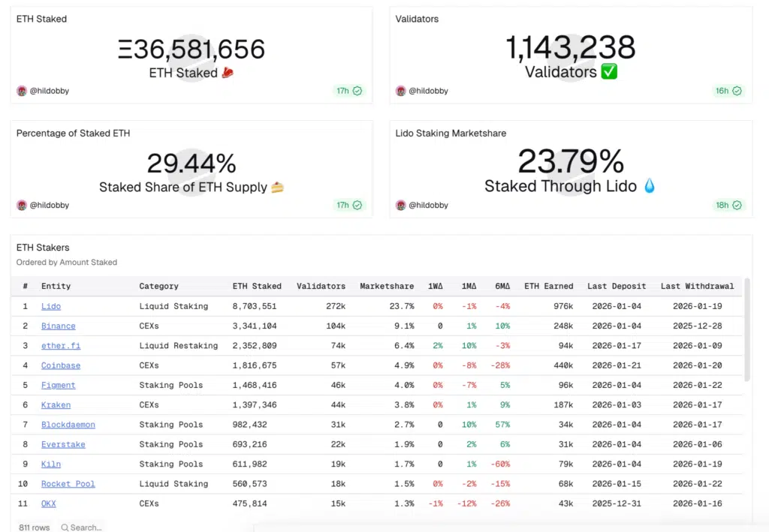Sort by the Marketshare column header
The image size is (769, 532).
click(x=387, y=286)
